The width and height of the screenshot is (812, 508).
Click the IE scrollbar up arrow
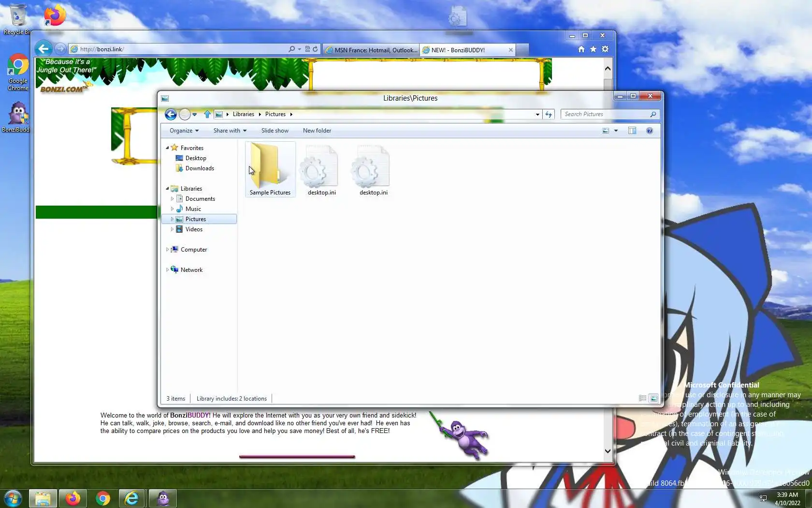point(608,69)
